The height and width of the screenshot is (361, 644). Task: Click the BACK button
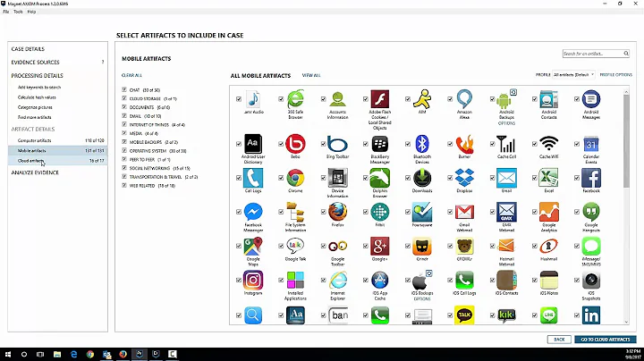point(559,340)
